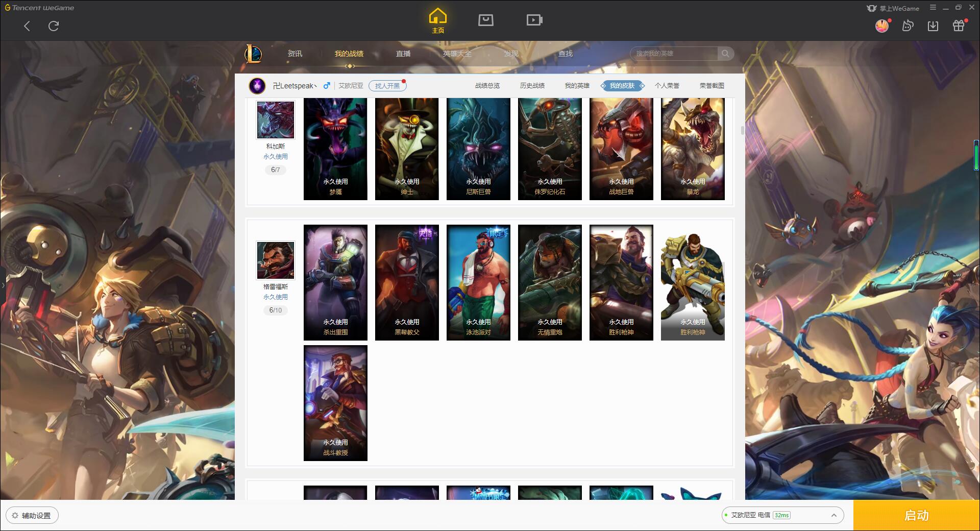Reload the page with the refresh icon
This screenshot has width=980, height=531.
tap(54, 26)
